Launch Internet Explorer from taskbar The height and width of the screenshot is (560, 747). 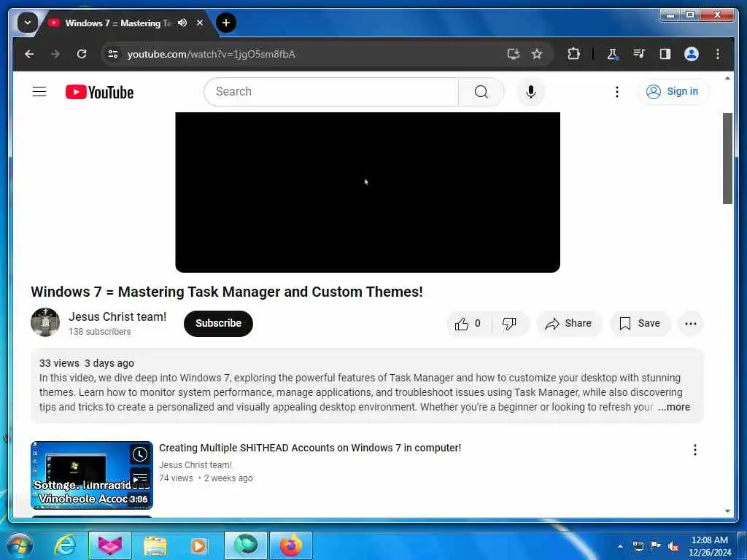coord(64,545)
